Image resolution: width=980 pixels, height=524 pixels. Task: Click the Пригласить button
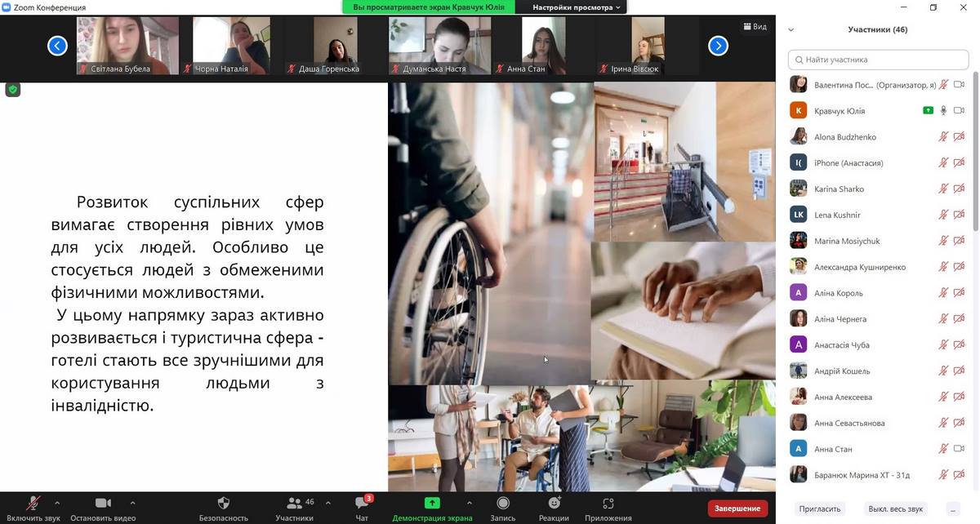point(819,508)
